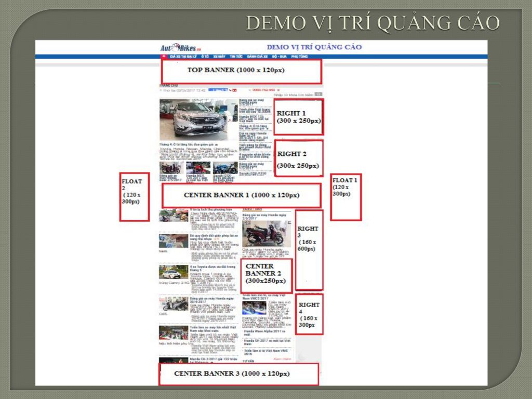The height and width of the screenshot is (399, 532).
Task: Open the Suzuki GSX-R150 sidebar link
Action: 253,174
